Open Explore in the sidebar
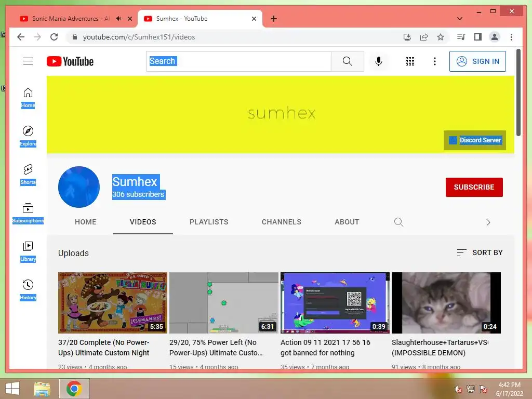The width and height of the screenshot is (532, 399). (x=28, y=136)
